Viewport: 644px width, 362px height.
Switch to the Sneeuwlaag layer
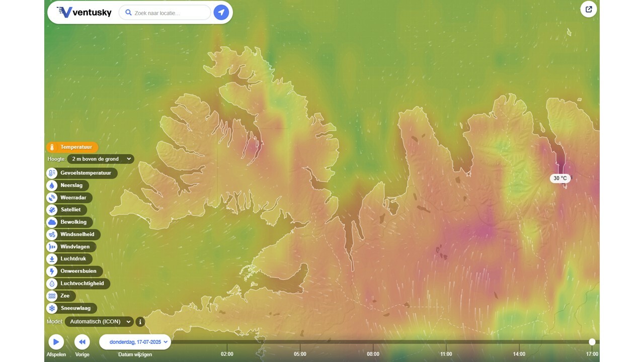tap(71, 308)
